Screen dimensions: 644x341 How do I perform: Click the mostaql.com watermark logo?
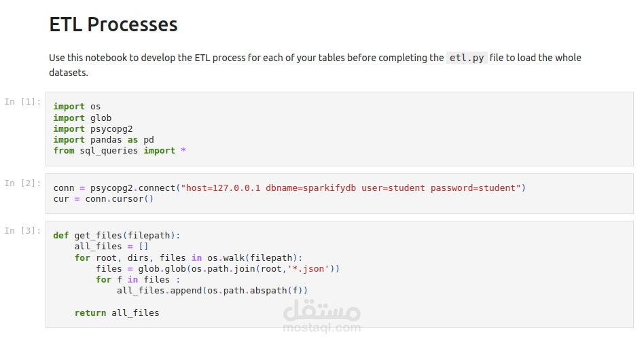coord(322,317)
